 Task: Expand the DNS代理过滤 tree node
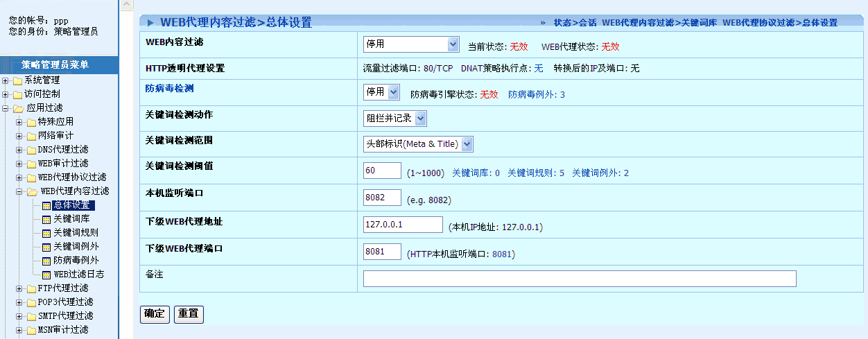coord(19,150)
